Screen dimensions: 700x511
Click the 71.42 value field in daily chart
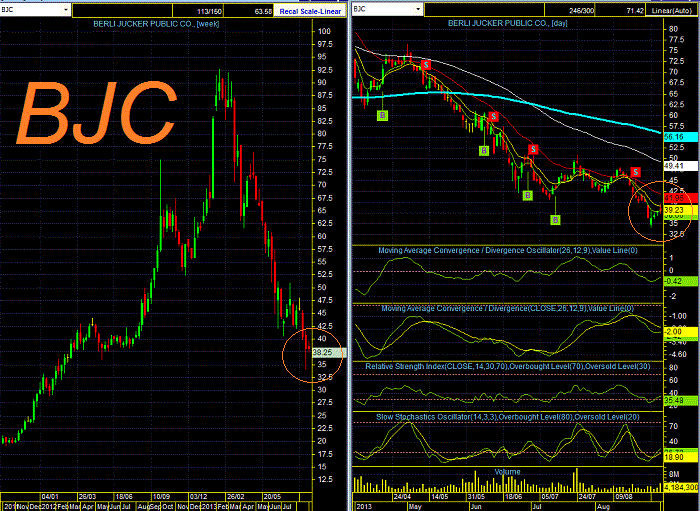[621, 10]
